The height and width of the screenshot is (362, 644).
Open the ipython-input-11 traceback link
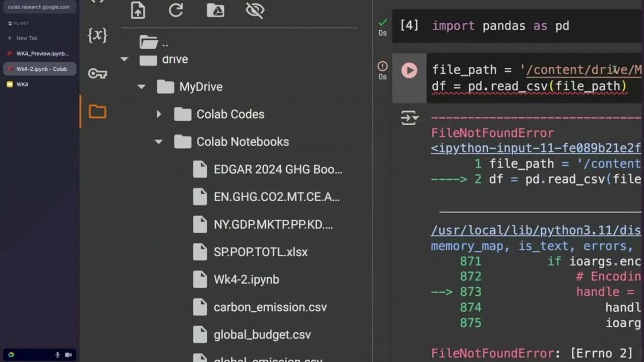point(536,148)
